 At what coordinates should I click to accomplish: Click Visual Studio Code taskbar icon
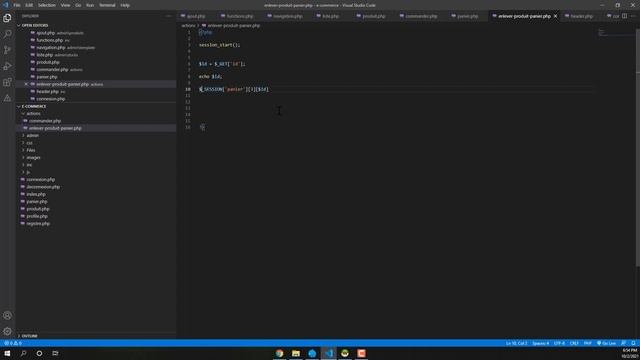[x=329, y=353]
